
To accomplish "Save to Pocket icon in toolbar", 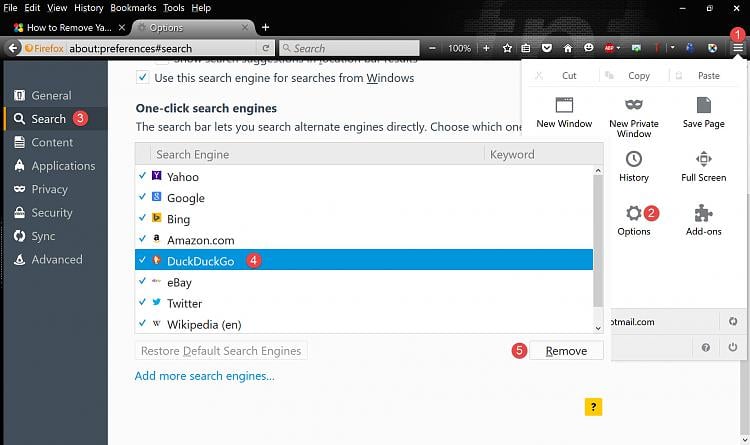I will point(547,48).
